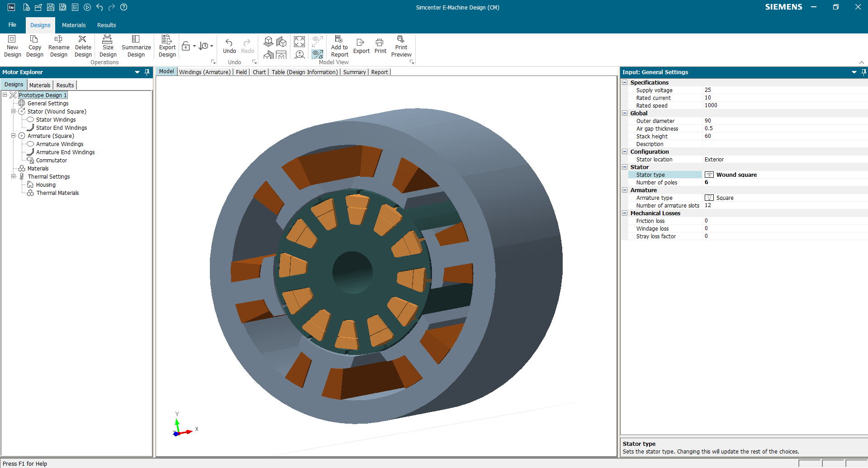The width and height of the screenshot is (868, 468).
Task: Click the fit-to-view arrows icon
Action: [x=299, y=42]
